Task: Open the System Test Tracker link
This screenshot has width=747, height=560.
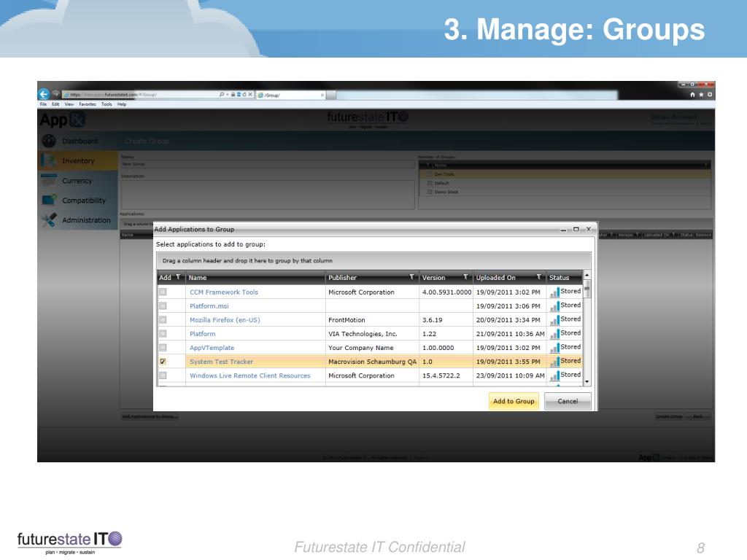Action: point(222,362)
